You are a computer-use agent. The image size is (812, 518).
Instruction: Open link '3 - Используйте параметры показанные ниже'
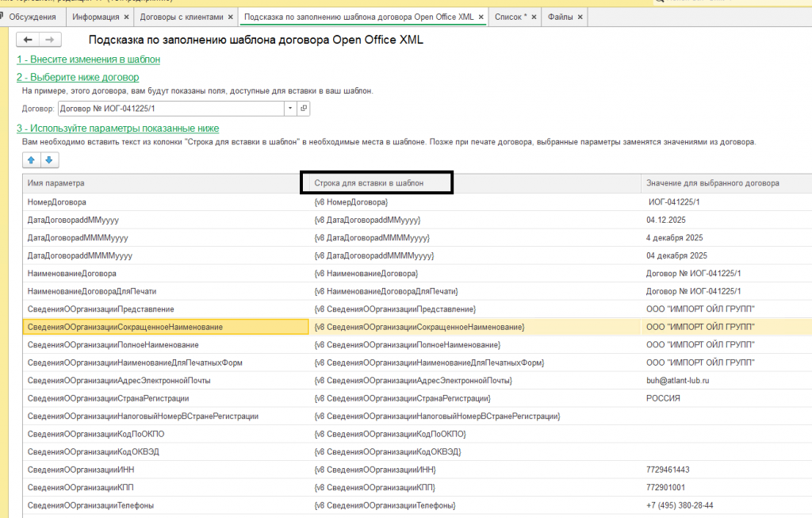[117, 128]
